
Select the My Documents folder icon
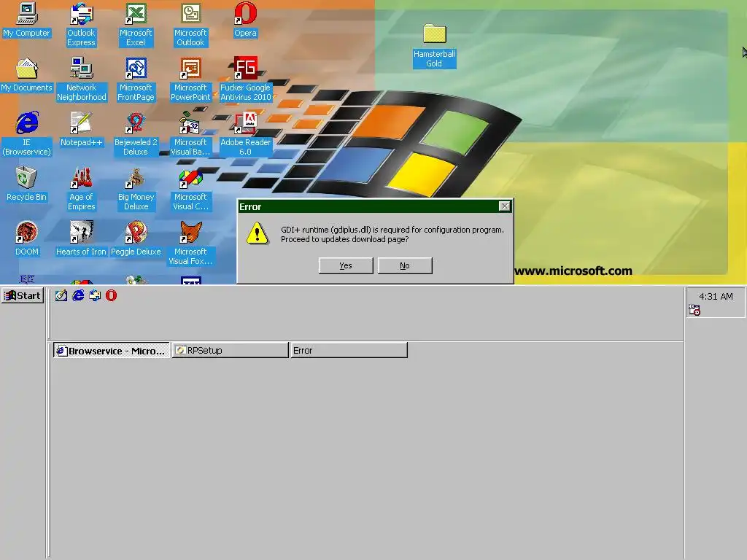pos(27,75)
